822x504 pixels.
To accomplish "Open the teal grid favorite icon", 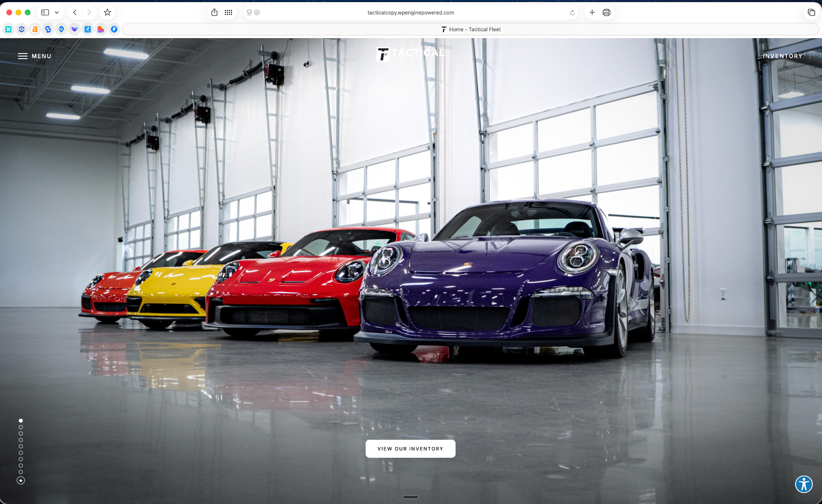I will tap(8, 29).
